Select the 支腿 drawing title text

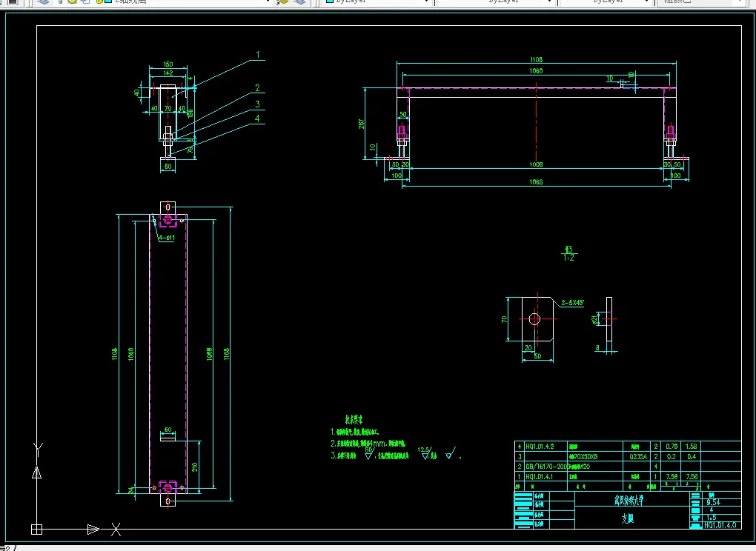(x=627, y=518)
